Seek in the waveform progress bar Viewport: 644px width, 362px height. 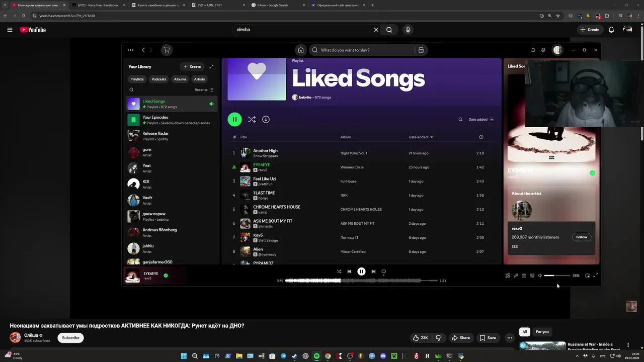(x=361, y=281)
